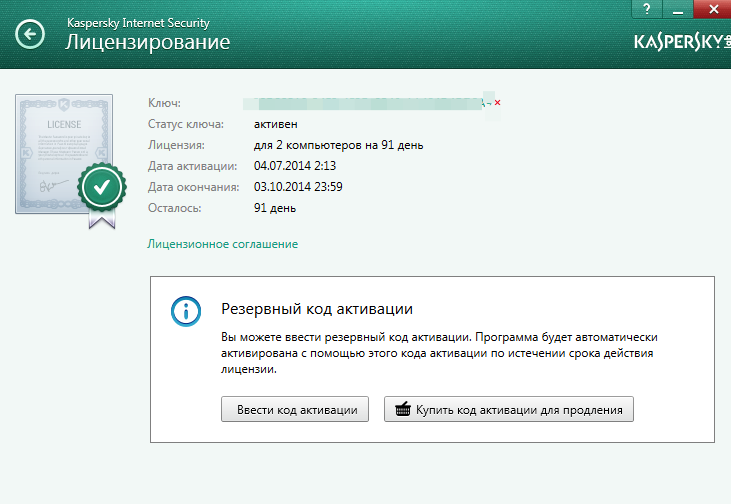The height and width of the screenshot is (504, 731).
Task: Click the green checkmark seal badge
Action: (x=102, y=188)
